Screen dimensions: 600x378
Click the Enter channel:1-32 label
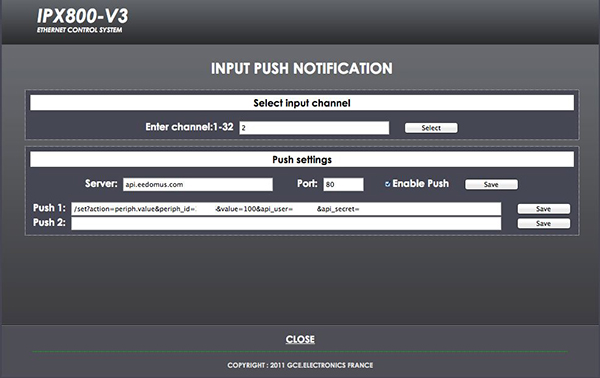pos(189,127)
